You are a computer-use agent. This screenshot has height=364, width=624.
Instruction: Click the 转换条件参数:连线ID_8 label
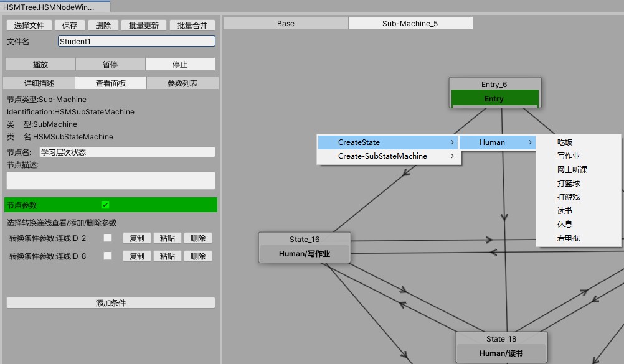click(x=47, y=256)
